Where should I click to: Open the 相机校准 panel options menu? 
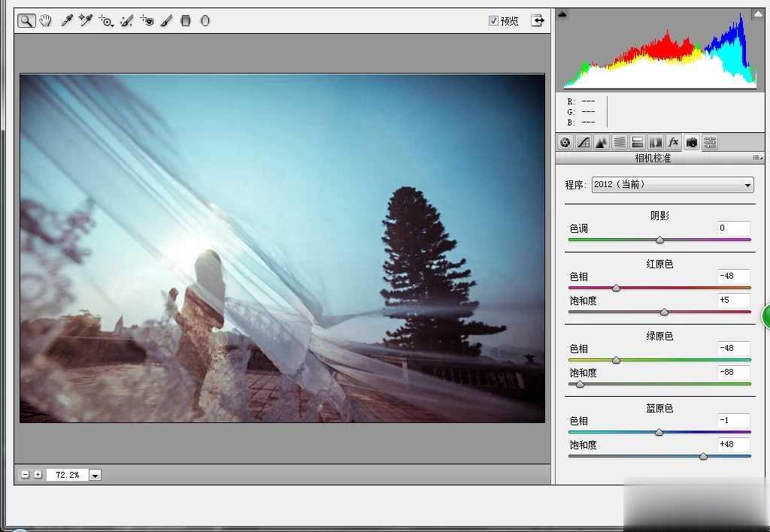(x=756, y=159)
